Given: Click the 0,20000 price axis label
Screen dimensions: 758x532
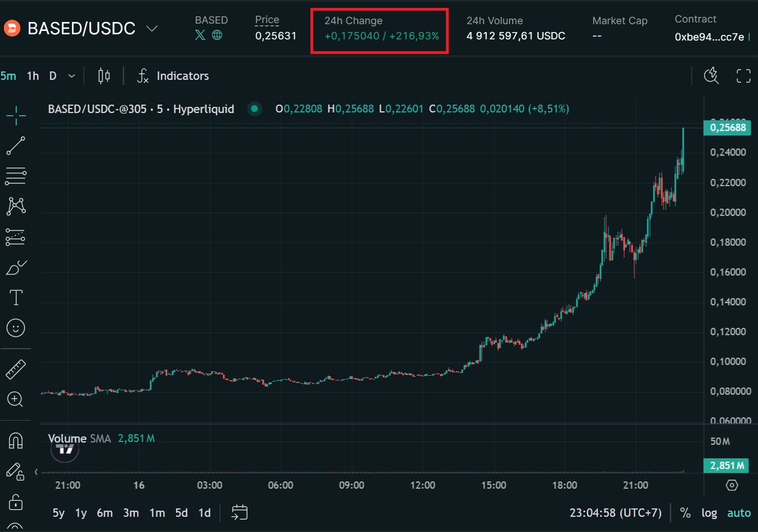Looking at the screenshot, I should pyautogui.click(x=728, y=212).
